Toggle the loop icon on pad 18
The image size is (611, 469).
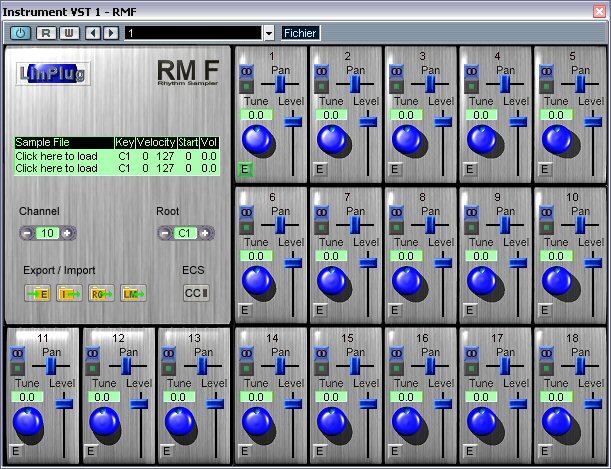tap(546, 354)
